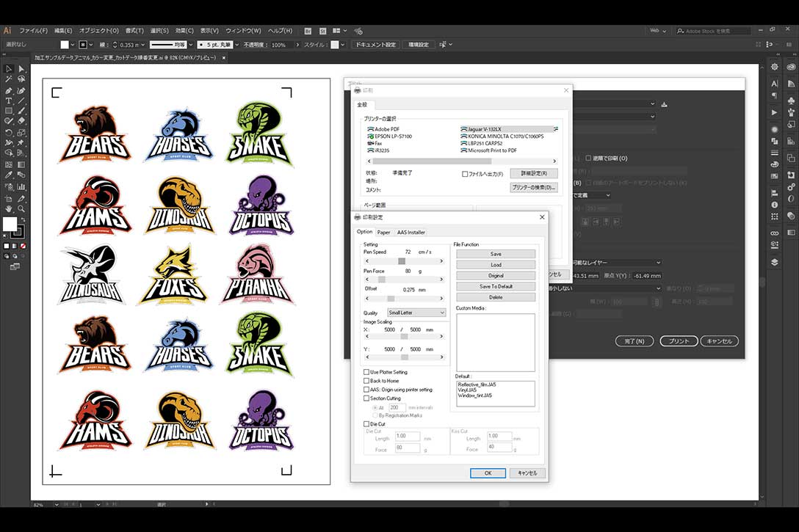Image resolution: width=799 pixels, height=532 pixels.
Task: Click the プリント button in Print dialog
Action: 679,341
